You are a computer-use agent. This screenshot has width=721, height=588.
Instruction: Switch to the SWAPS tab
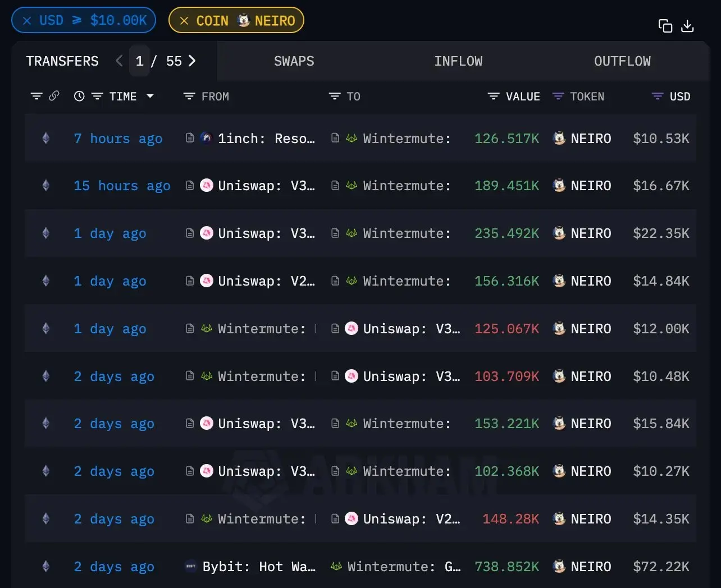(x=294, y=61)
